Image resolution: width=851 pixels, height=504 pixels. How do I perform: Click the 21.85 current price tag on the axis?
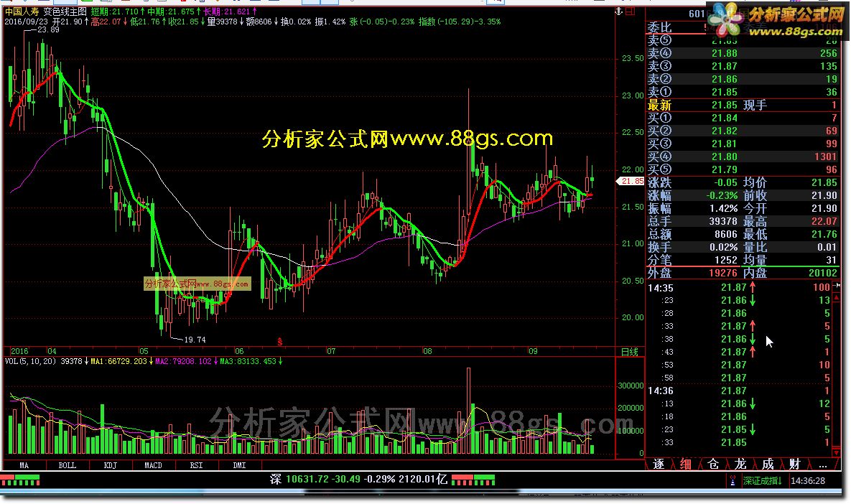(631, 181)
